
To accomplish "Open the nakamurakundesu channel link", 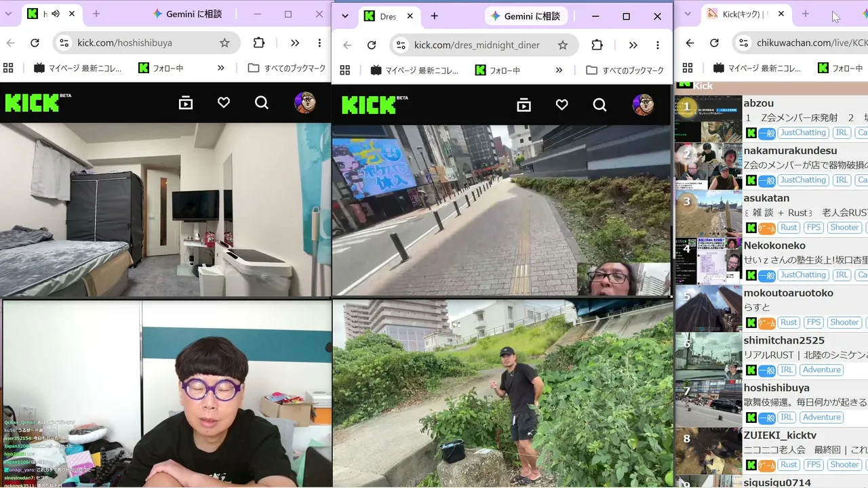I will [790, 150].
